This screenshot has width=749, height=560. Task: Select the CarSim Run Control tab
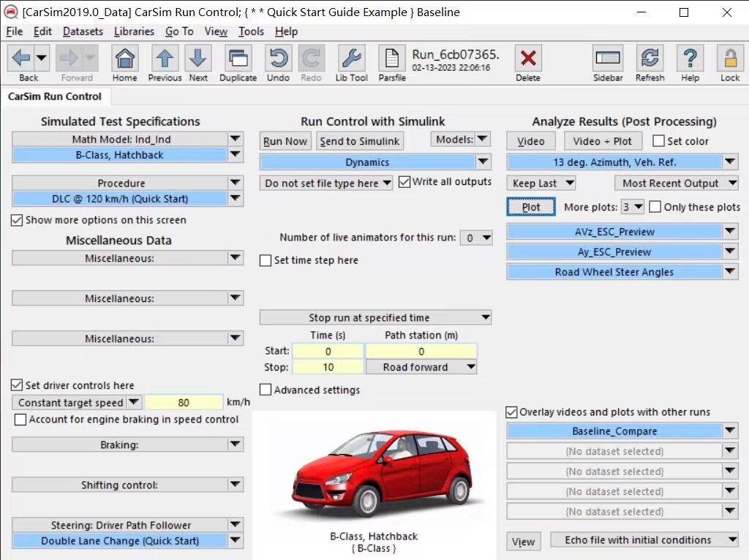point(55,97)
